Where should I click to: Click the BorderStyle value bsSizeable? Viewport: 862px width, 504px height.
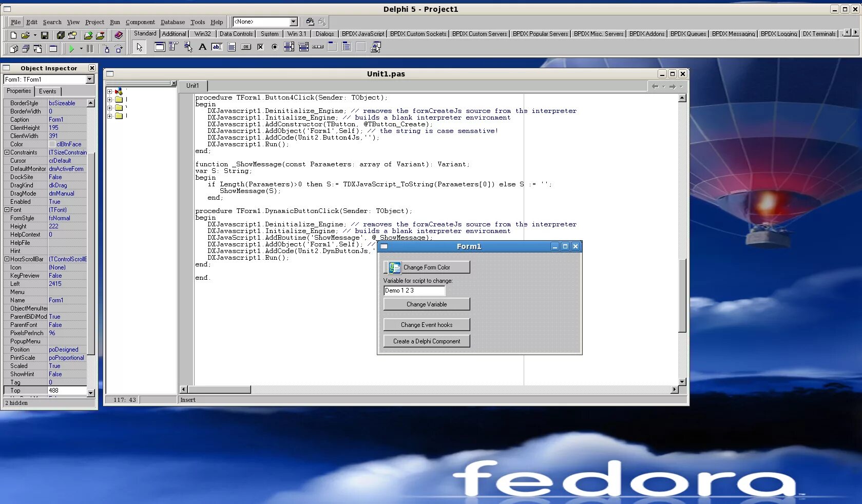click(67, 103)
